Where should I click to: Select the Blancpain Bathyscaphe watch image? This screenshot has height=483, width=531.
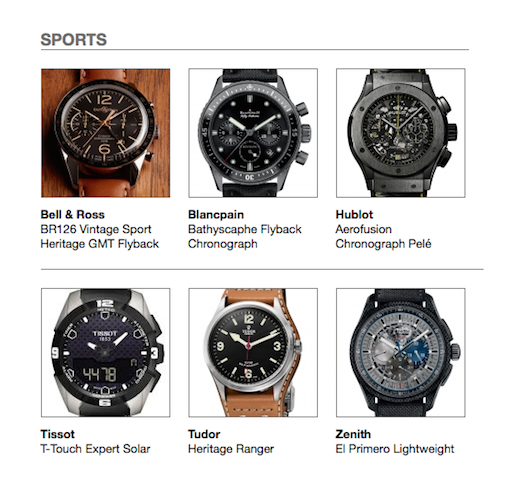[253, 133]
